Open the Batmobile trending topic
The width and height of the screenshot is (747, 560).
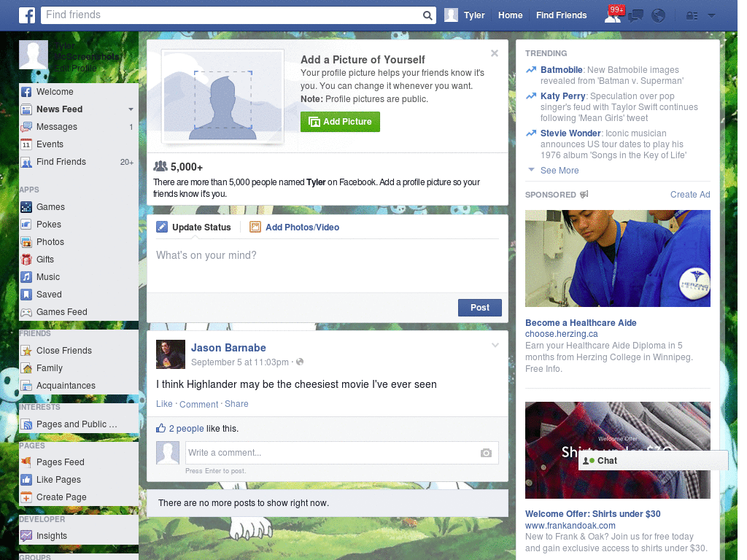click(561, 70)
